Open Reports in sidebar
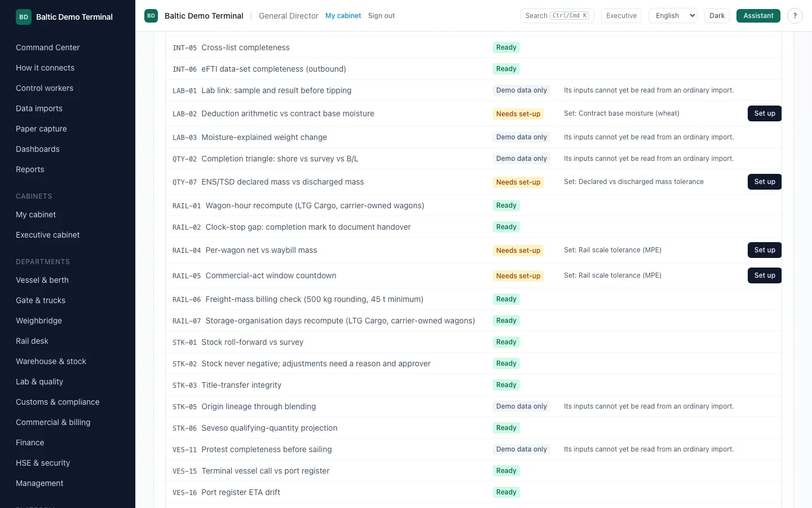This screenshot has width=812, height=508. click(x=30, y=169)
